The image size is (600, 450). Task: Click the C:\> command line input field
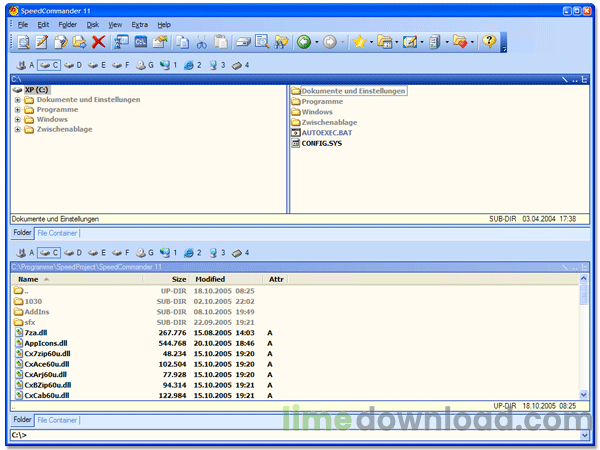coord(295,435)
